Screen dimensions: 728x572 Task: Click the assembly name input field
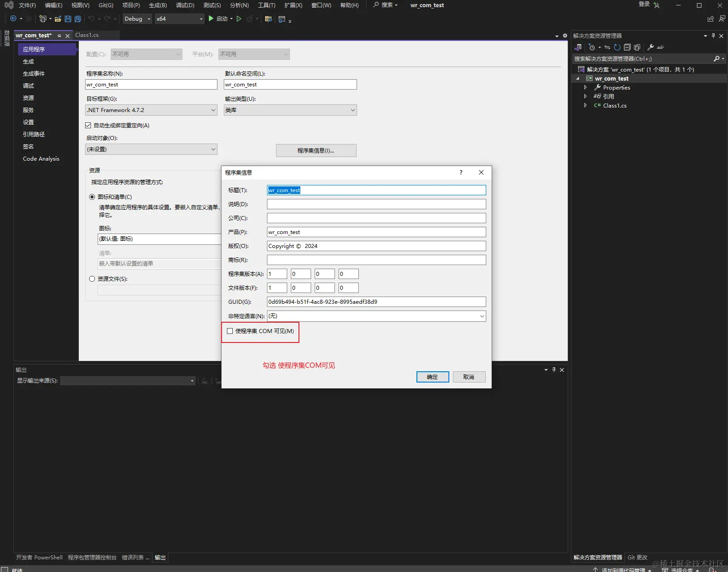pyautogui.click(x=151, y=84)
